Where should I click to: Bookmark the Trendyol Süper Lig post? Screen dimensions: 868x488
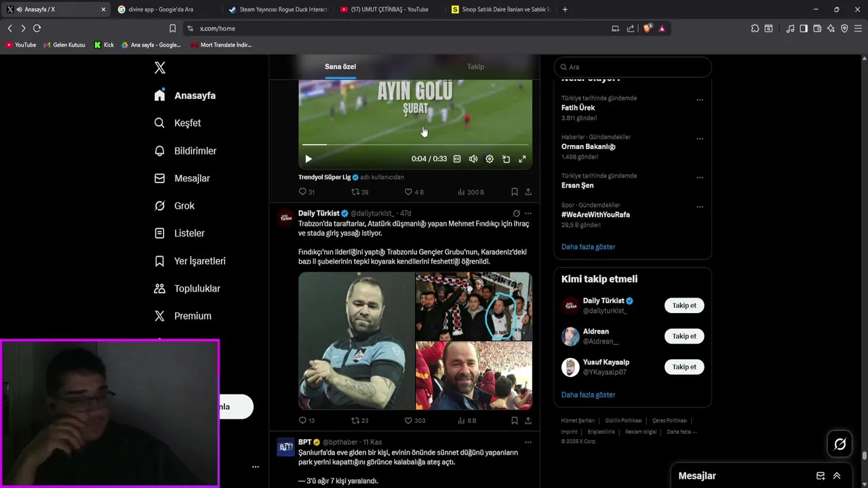click(x=515, y=192)
